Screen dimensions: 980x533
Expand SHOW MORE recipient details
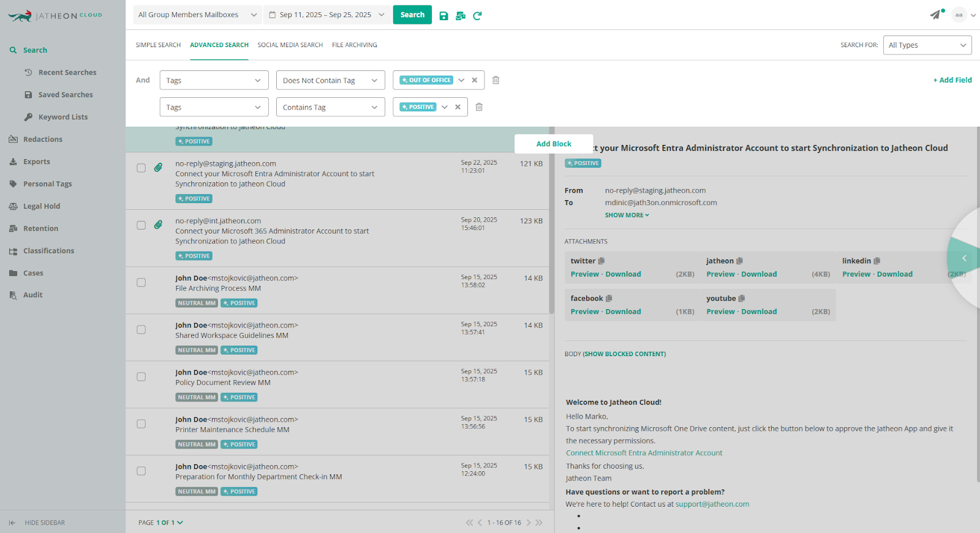coord(627,215)
